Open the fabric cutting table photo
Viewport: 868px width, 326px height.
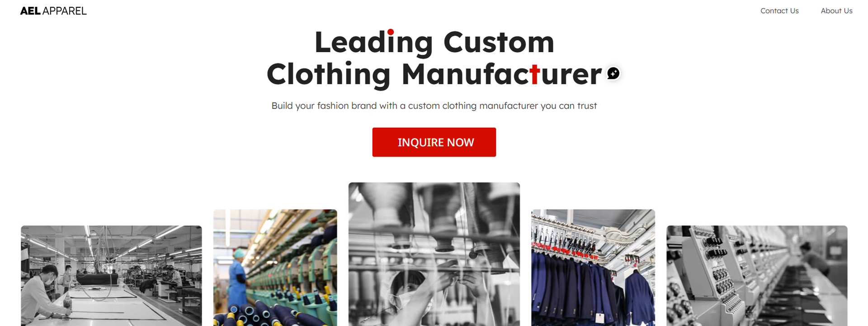click(111, 276)
